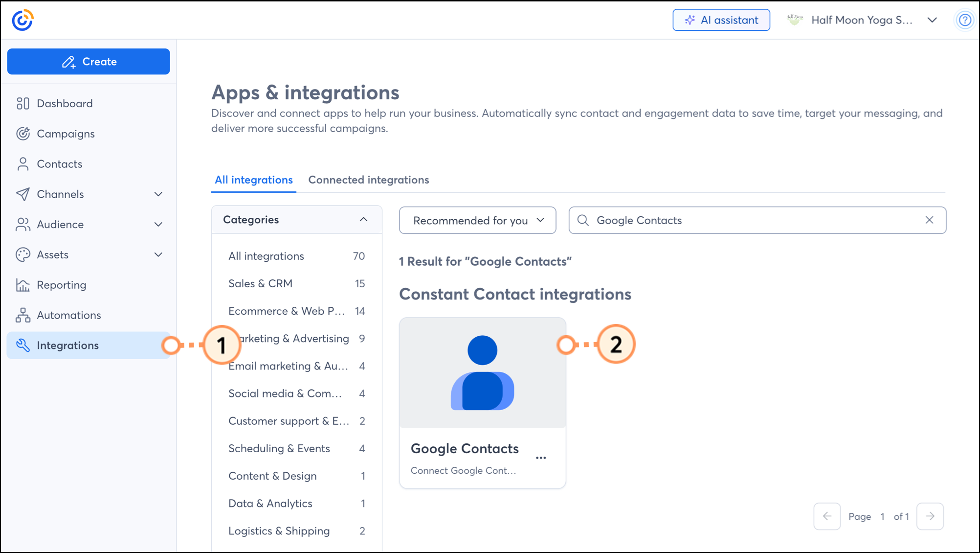The height and width of the screenshot is (553, 980).
Task: Open the AI assistant
Action: pos(721,20)
